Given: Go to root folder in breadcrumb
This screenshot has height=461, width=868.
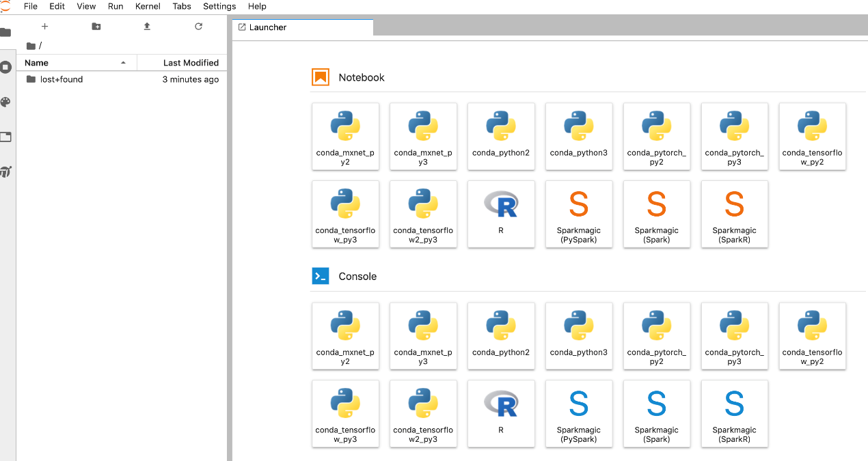Looking at the screenshot, I should pyautogui.click(x=31, y=46).
